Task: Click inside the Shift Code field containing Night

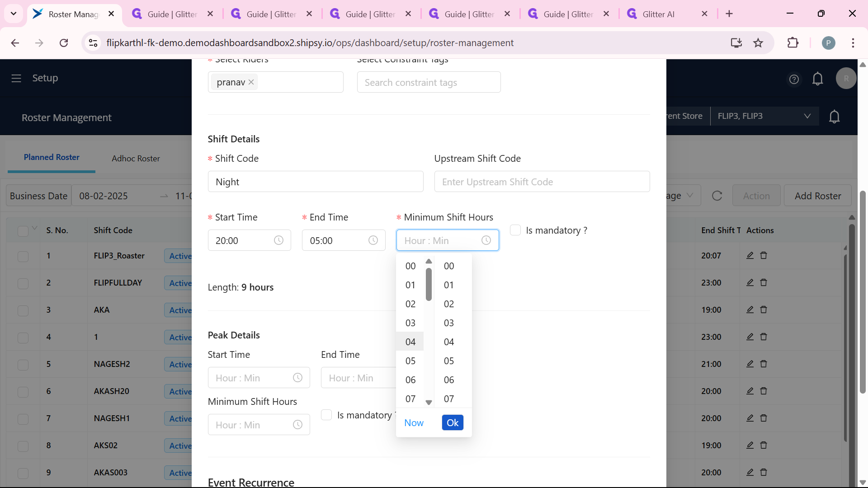Action: pyautogui.click(x=316, y=182)
